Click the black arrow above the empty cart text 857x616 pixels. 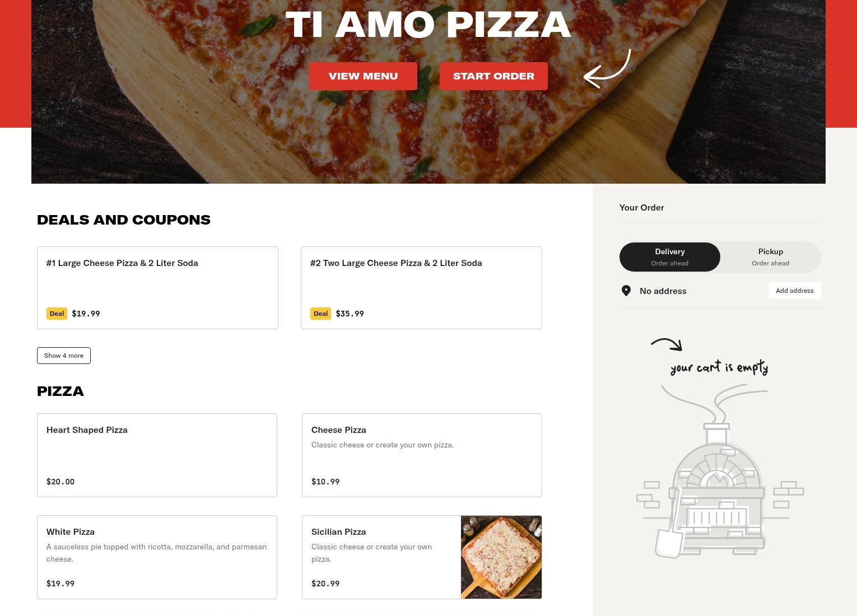(667, 344)
